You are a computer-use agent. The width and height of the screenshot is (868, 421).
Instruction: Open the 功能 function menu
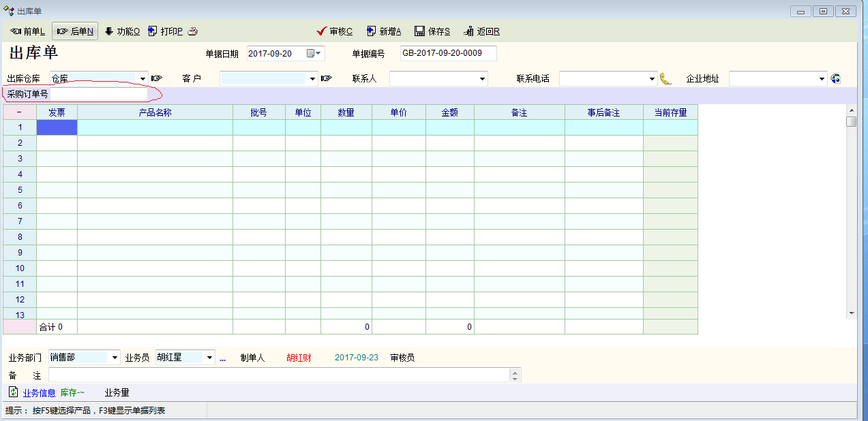122,31
